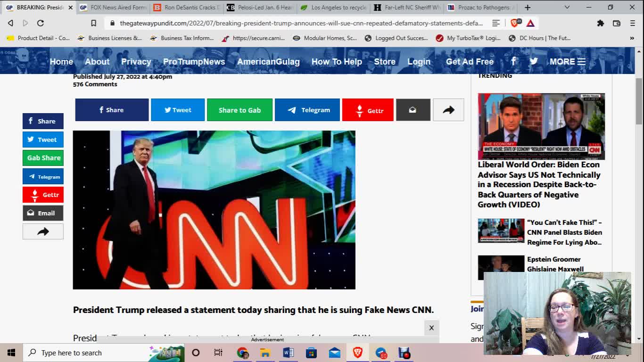Switch to the Ron DeSantis Cracks tab
Screen dimensions: 644x362
click(x=187, y=7)
